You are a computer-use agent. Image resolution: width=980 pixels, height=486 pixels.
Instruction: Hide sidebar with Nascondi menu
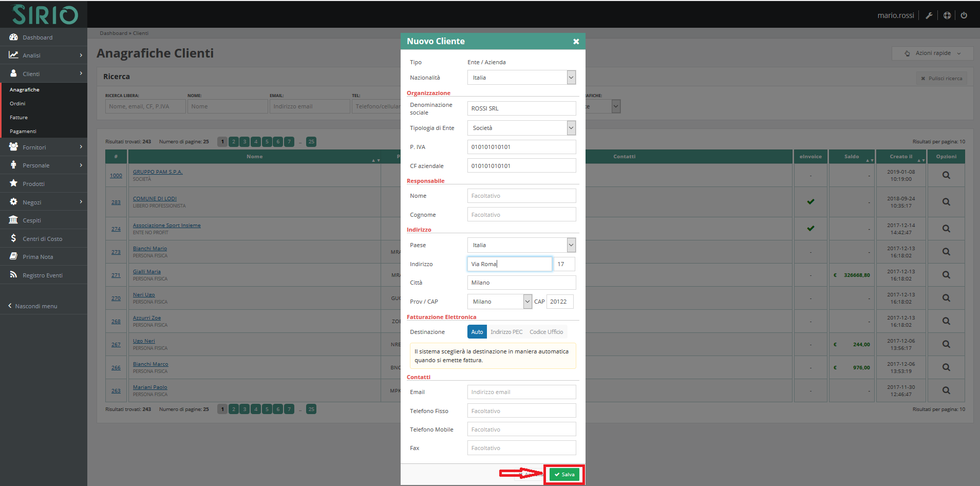[33, 306]
